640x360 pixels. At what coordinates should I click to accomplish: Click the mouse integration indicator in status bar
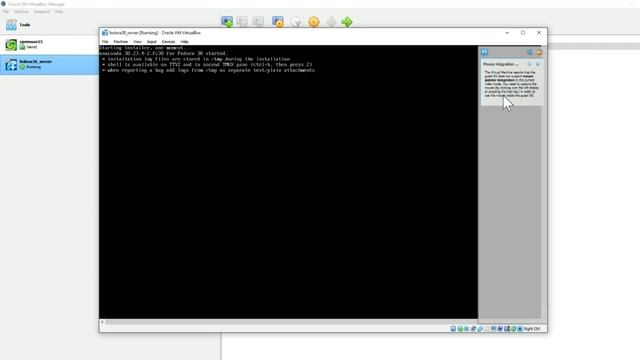(513, 329)
